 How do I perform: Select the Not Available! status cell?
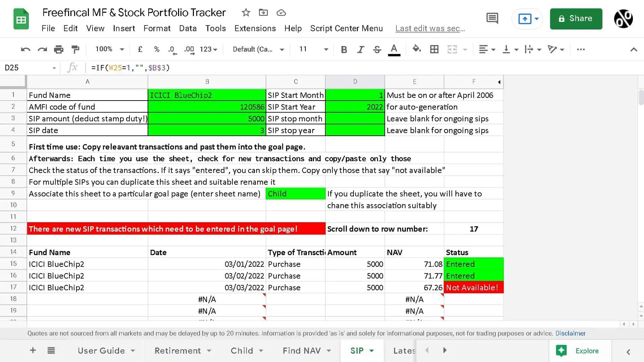coord(474,288)
